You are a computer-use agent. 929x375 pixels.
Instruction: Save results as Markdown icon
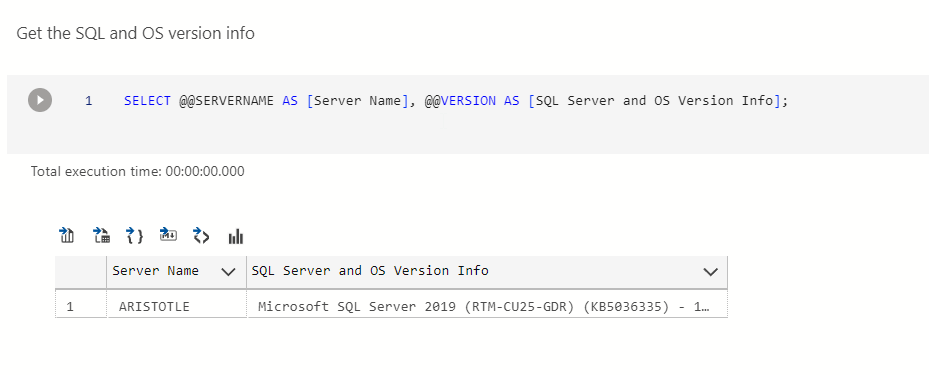[x=168, y=235]
